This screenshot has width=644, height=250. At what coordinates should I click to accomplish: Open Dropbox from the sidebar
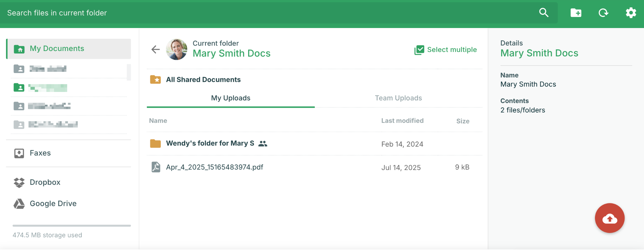click(x=45, y=182)
